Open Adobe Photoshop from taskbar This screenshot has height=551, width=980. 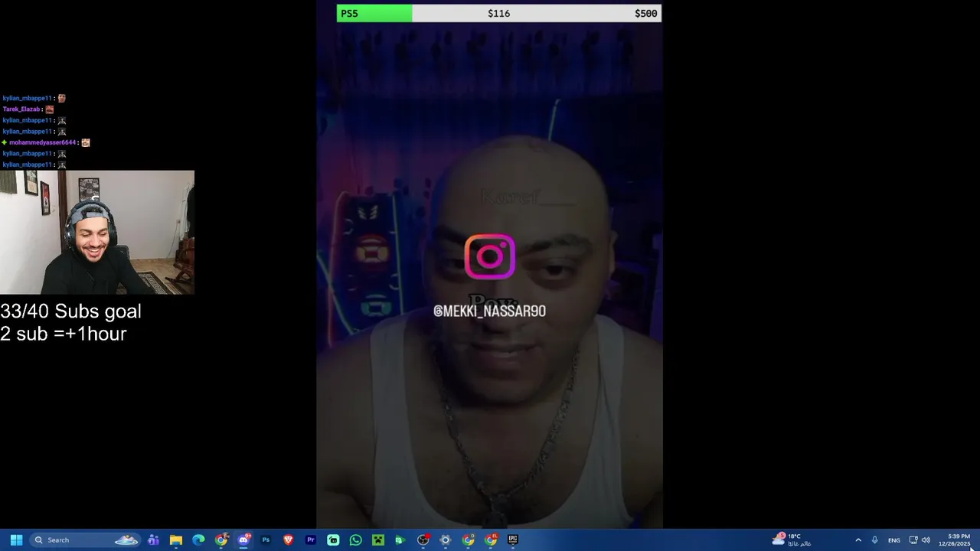tap(266, 540)
